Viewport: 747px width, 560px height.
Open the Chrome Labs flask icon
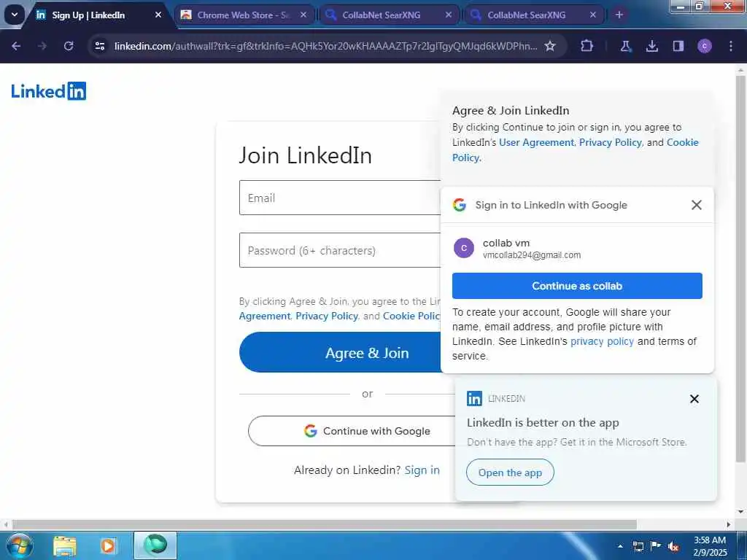[x=625, y=46]
